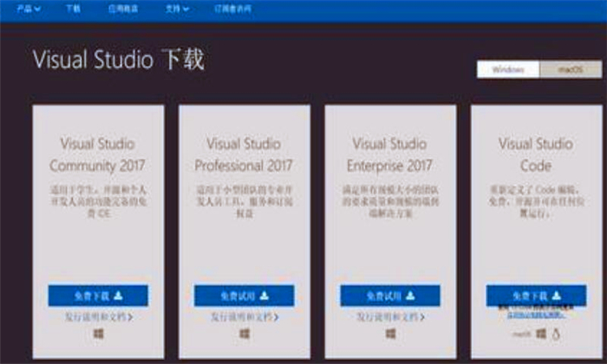Screen dimensions: 607x364
Task: Select the Windows platform tab
Action: pos(508,70)
